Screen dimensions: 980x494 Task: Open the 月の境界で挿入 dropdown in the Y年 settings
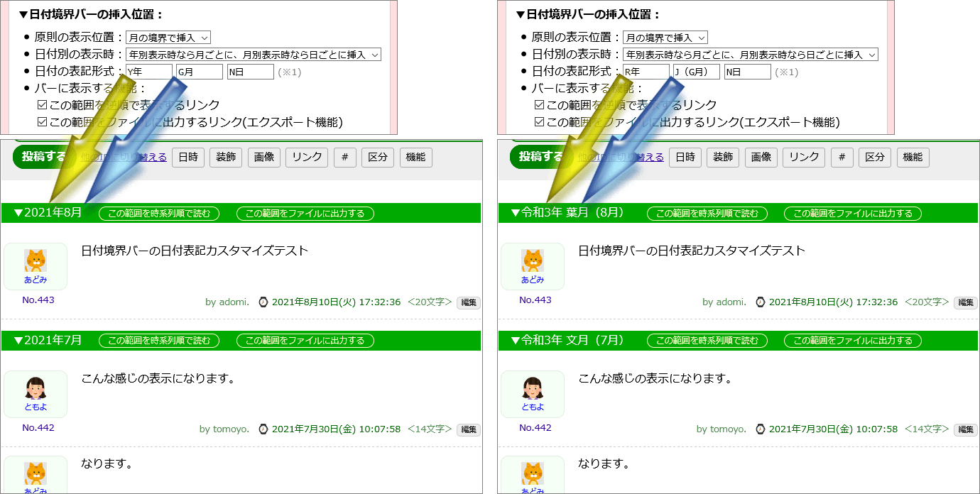click(168, 38)
